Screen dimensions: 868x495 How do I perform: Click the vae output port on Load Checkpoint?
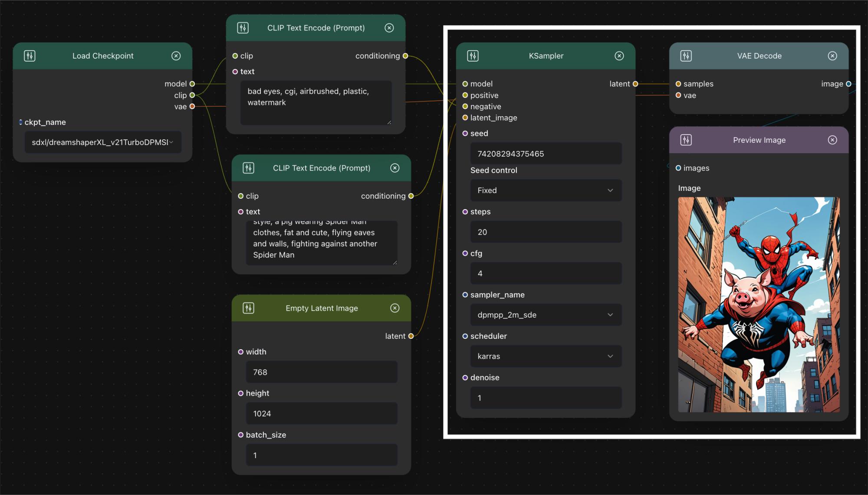pyautogui.click(x=192, y=106)
